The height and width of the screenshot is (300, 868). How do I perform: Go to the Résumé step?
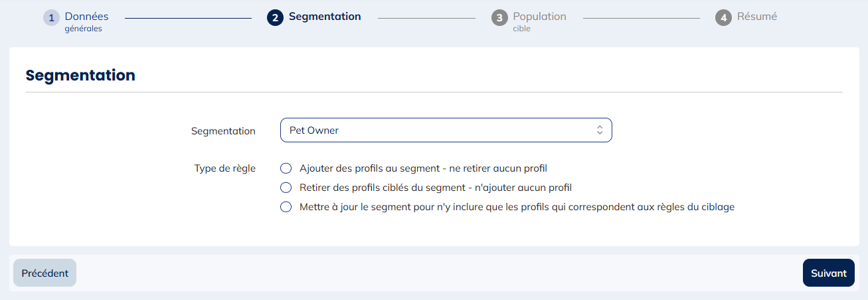tap(756, 17)
